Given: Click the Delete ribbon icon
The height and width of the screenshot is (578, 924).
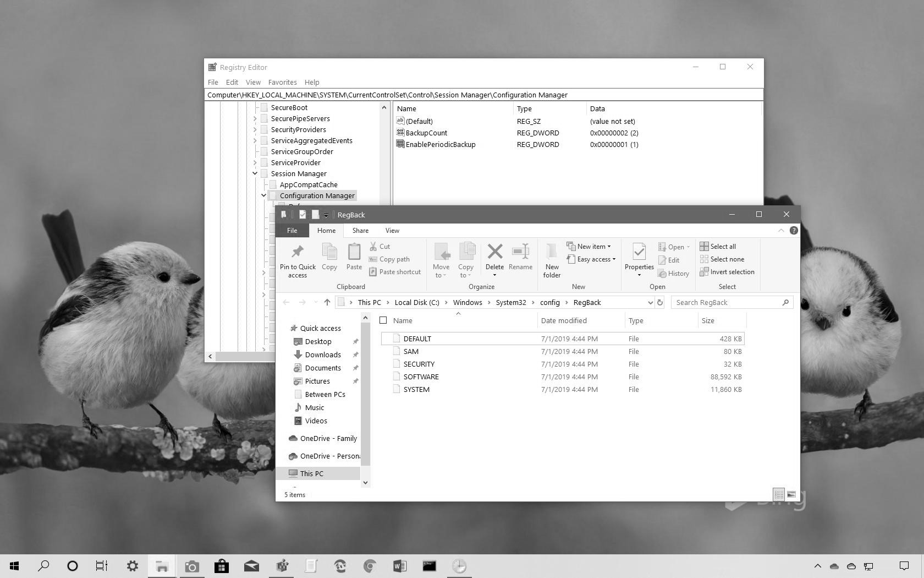Looking at the screenshot, I should pos(495,252).
